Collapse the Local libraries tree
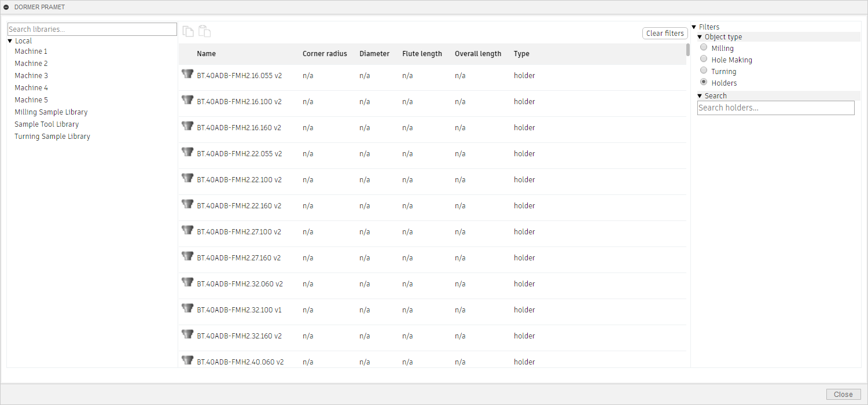 10,41
